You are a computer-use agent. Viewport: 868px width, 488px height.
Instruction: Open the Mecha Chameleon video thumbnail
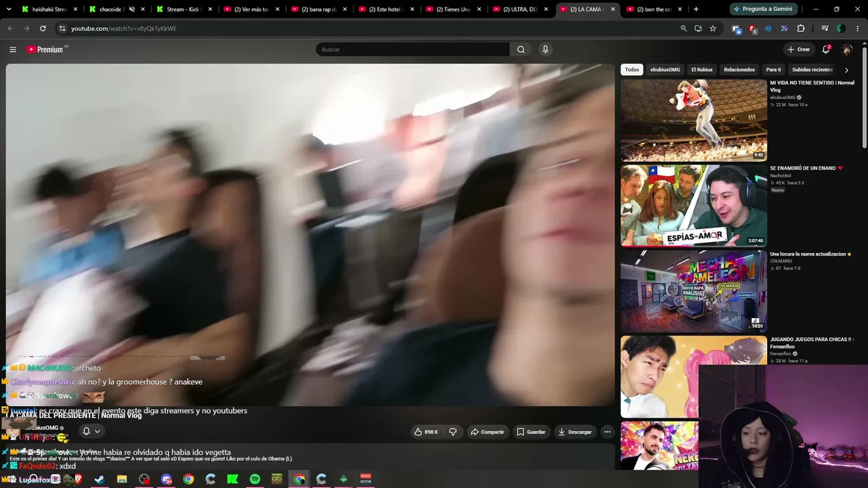pyautogui.click(x=694, y=291)
